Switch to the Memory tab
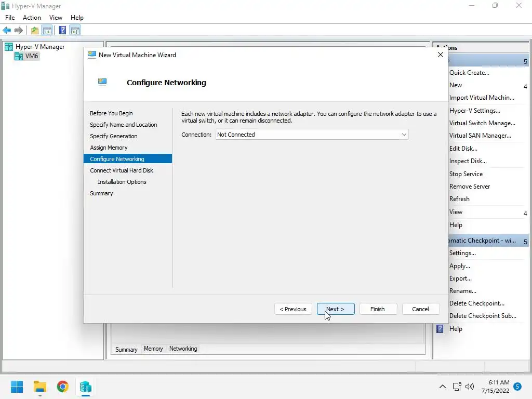This screenshot has height=399, width=532. point(153,349)
